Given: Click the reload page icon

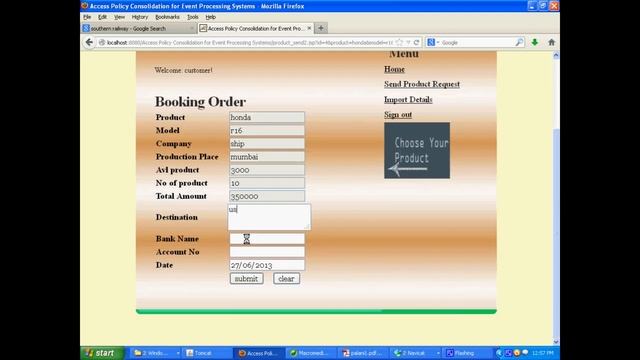Looking at the screenshot, I should [x=416, y=42].
